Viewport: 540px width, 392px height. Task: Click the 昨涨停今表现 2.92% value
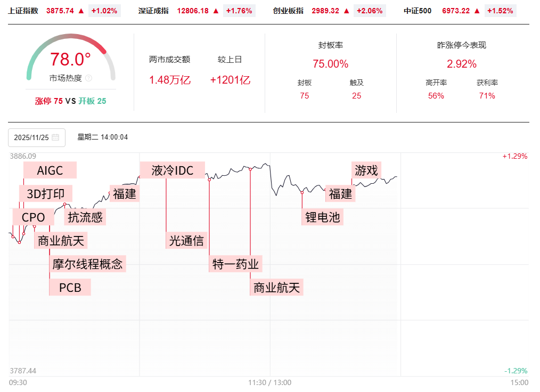click(x=461, y=64)
